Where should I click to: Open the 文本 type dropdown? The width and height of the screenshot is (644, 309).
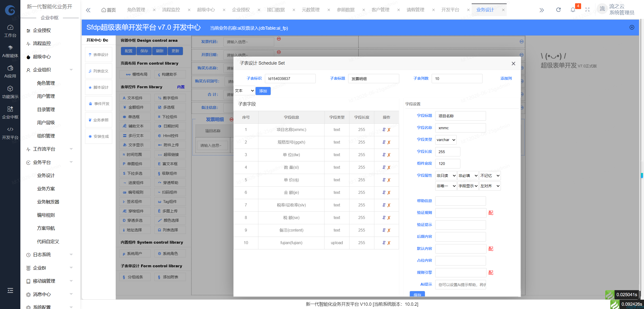click(244, 91)
